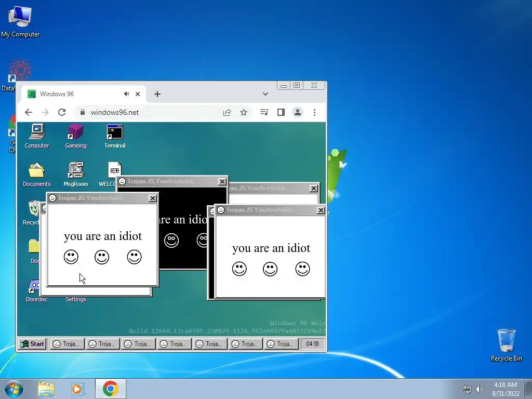The image size is (532, 399).
Task: Click middle smiley face in right white popup
Action: (x=270, y=269)
